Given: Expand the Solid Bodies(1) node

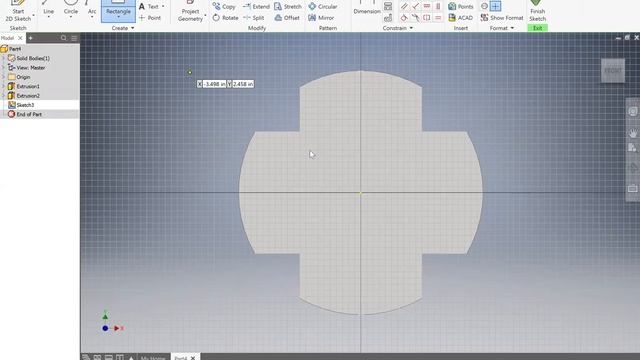Looking at the screenshot, I should (3, 58).
